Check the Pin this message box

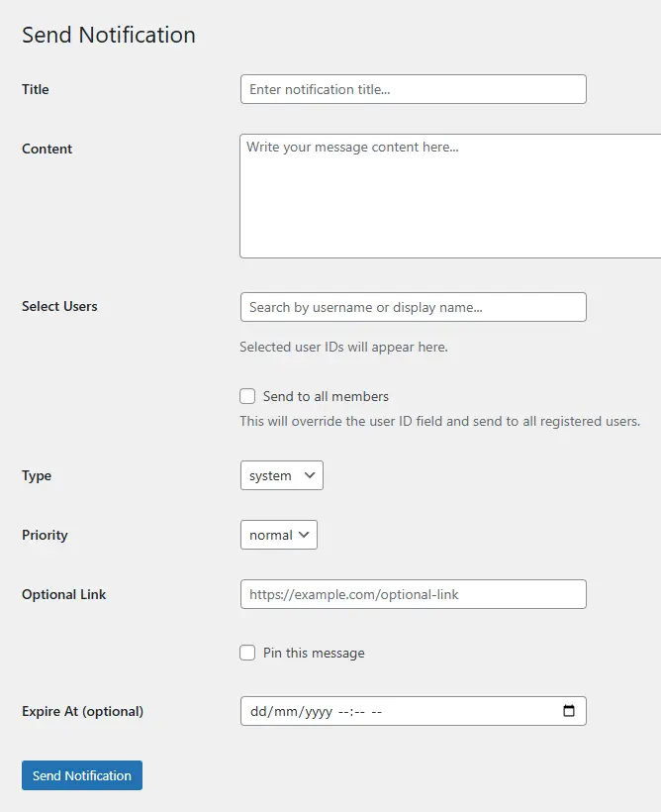click(247, 653)
